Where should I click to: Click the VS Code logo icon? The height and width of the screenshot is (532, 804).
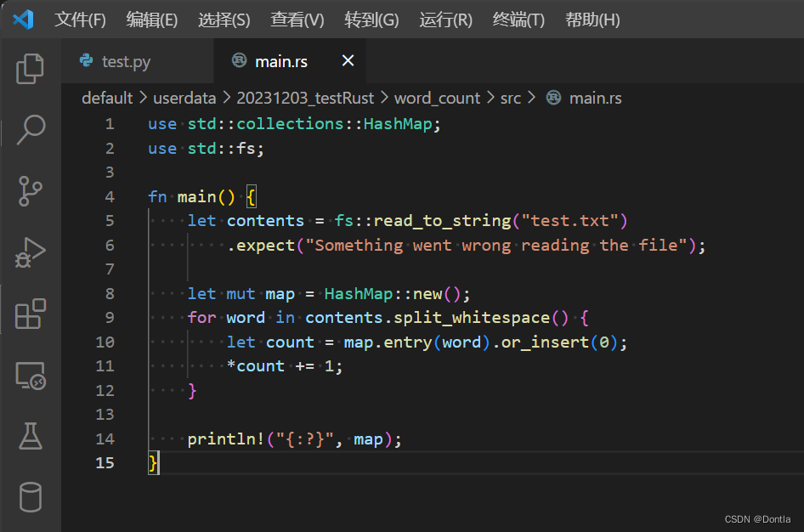click(x=23, y=20)
